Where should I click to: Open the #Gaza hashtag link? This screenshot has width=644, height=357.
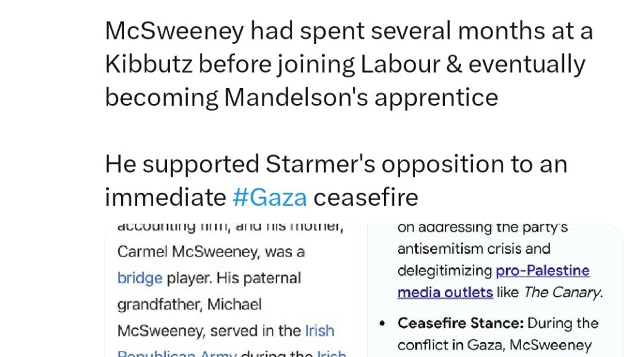(269, 197)
